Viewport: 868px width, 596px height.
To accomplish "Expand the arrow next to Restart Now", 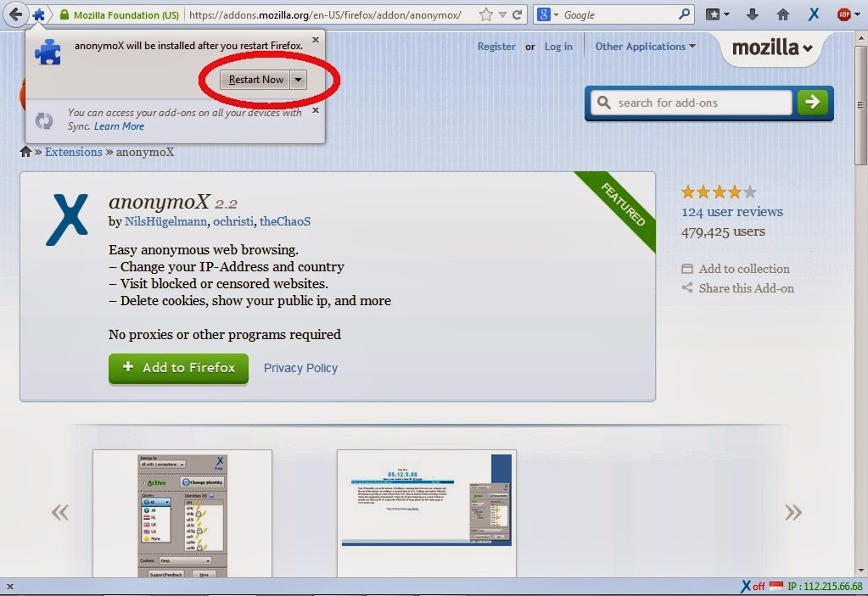I will 299,80.
